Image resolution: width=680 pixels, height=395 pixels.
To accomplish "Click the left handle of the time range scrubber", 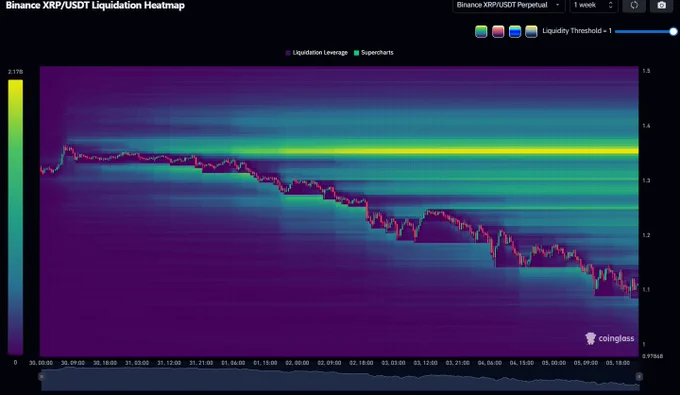I will click(x=41, y=376).
